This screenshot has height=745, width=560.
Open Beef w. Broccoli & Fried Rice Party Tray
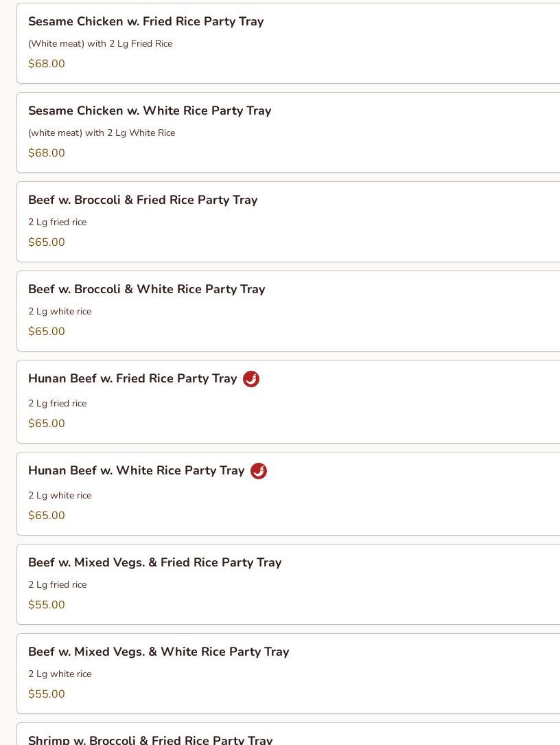[143, 200]
